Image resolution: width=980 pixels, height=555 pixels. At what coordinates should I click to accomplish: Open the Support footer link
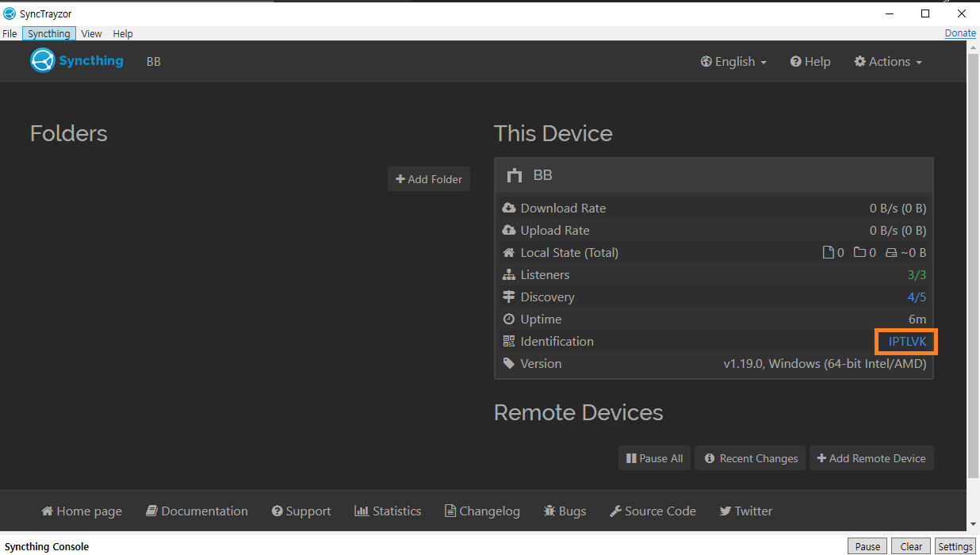301,511
